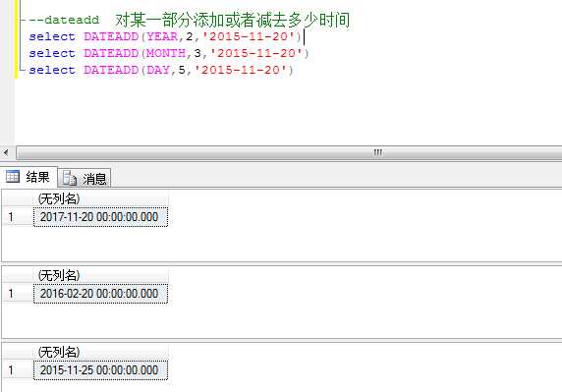This screenshot has width=562, height=392.
Task: Click the '2015-11-20' string in DAY line
Action: pyautogui.click(x=241, y=70)
